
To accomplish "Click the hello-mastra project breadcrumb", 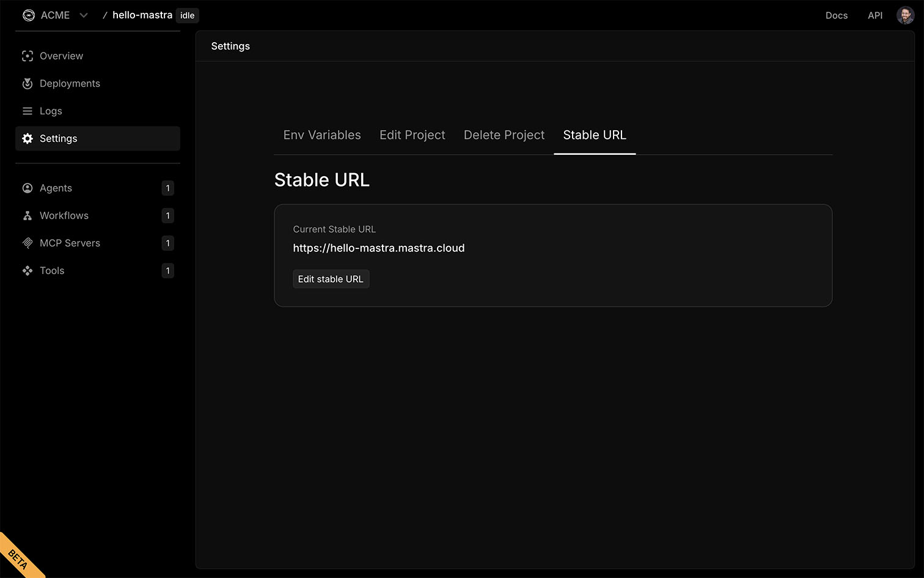I will coord(142,15).
